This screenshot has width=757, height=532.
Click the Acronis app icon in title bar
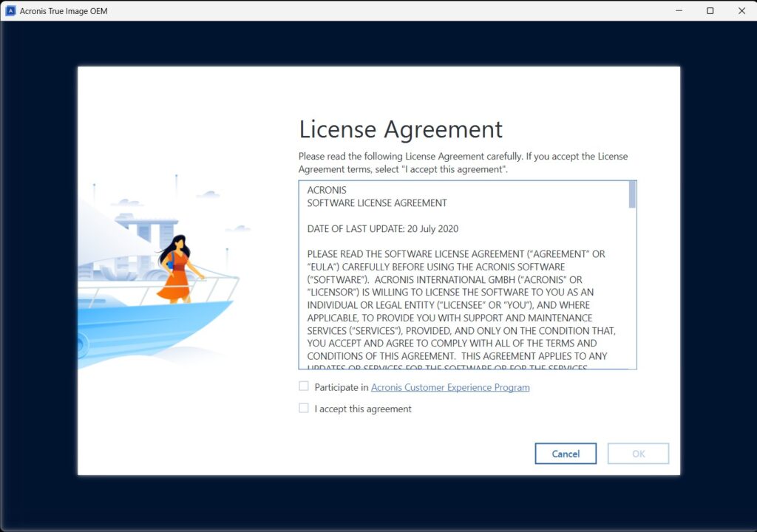10,11
